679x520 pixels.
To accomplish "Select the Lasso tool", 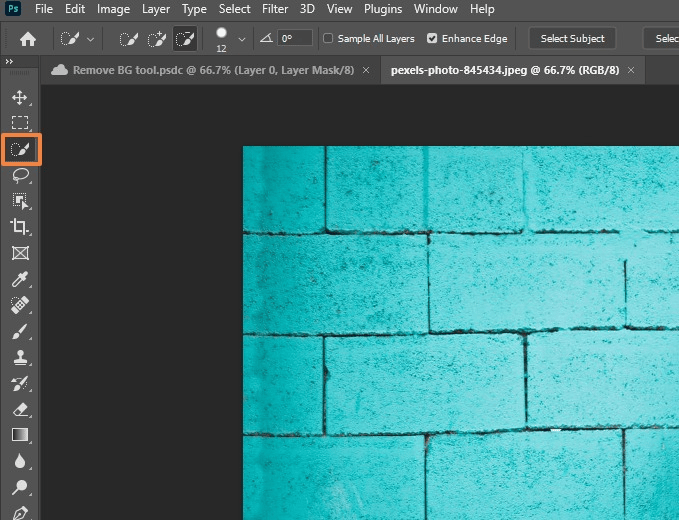I will (x=20, y=175).
